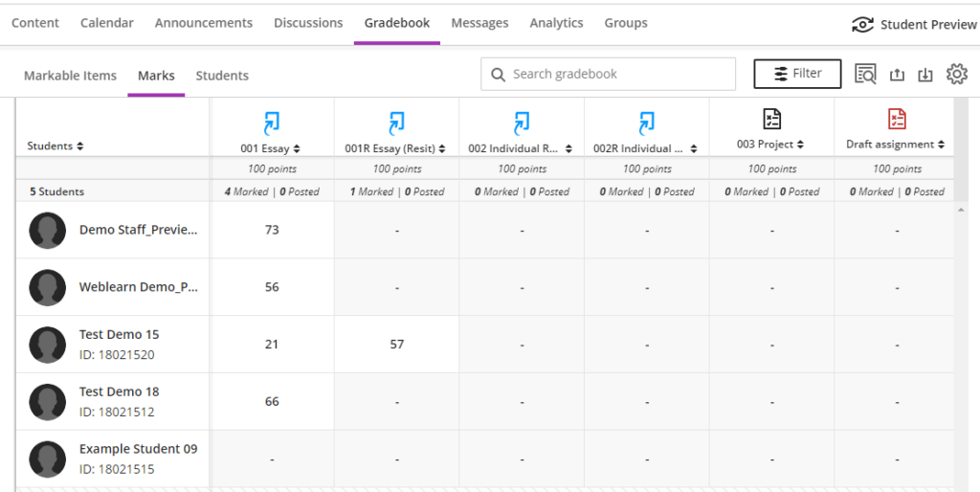Sort by the Students column arrows
This screenshot has width=980, height=492.
79,146
